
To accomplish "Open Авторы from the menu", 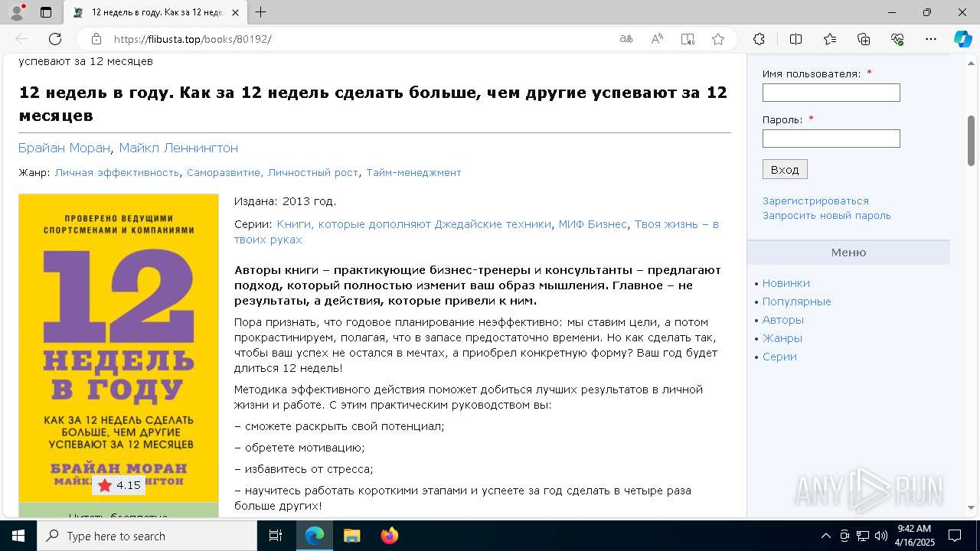I will [782, 320].
